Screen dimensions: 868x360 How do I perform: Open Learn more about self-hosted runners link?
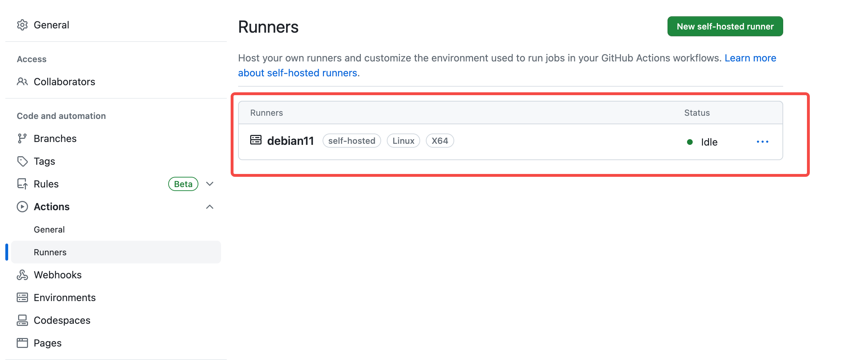point(507,65)
